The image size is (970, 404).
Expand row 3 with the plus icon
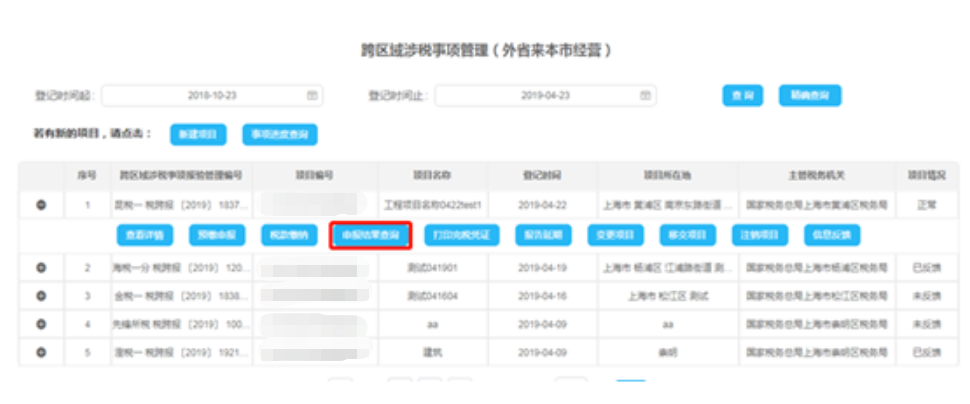[x=41, y=296]
